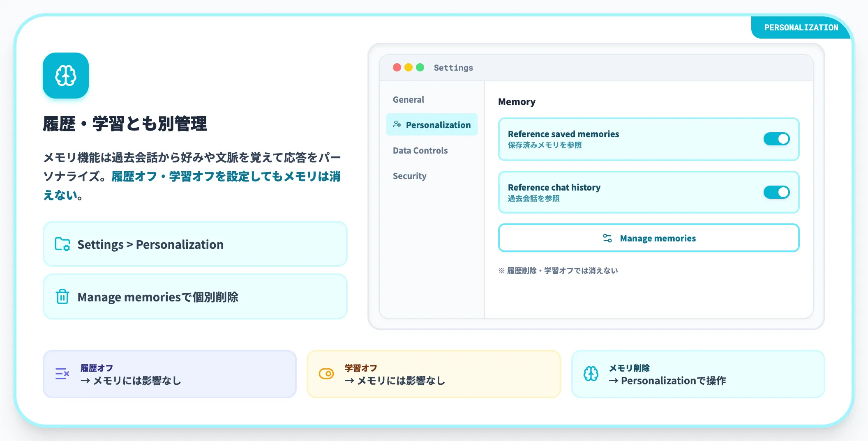
Task: Click the 学習オフ メモリには影響なし card
Action: pos(434,374)
